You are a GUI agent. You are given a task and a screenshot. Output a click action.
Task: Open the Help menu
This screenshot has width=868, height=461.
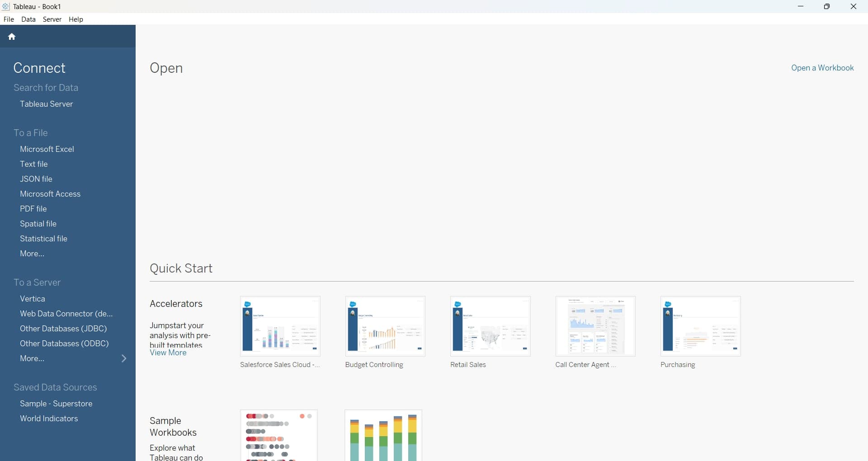(76, 19)
